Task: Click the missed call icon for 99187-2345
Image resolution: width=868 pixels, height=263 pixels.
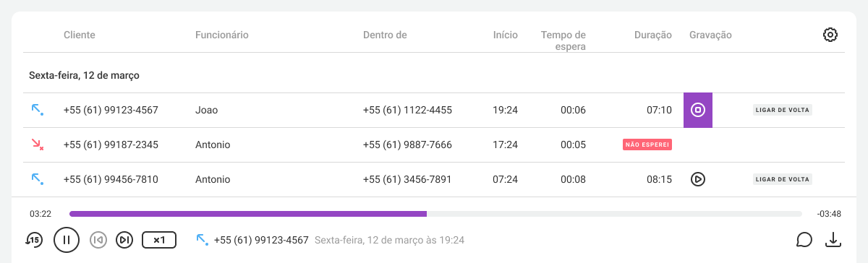Action: pyautogui.click(x=38, y=145)
